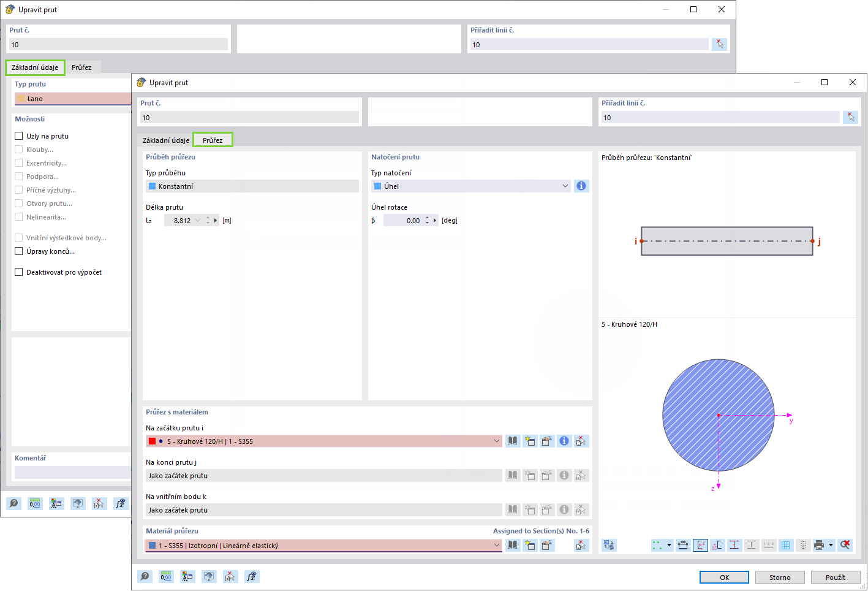Open section library for member start i
This screenshot has width=868, height=591.
[513, 441]
